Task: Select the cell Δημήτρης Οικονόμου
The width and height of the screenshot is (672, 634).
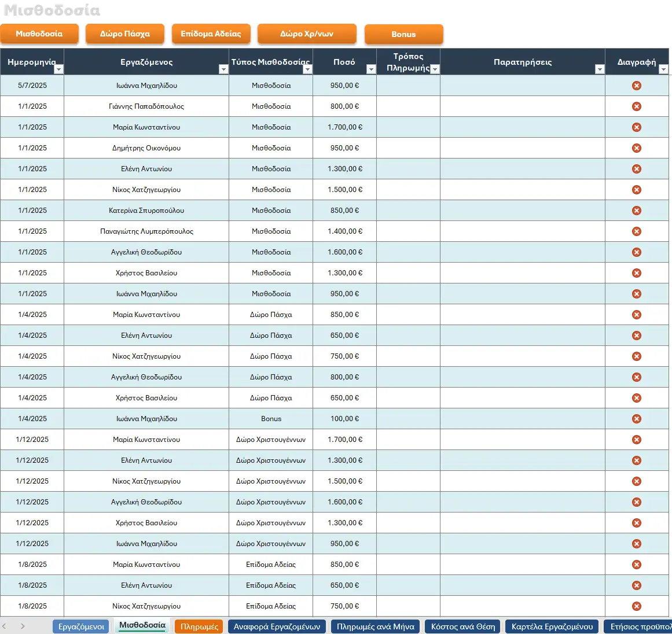Action: pos(146,148)
